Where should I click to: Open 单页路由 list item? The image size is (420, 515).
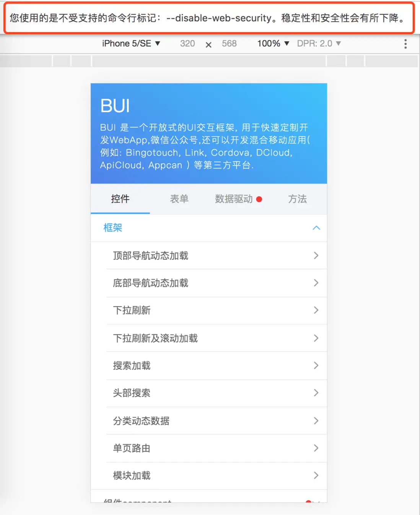[217, 448]
